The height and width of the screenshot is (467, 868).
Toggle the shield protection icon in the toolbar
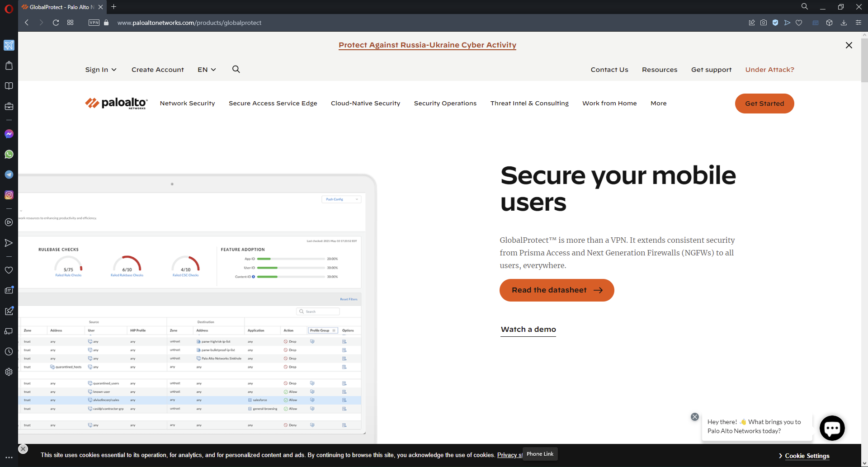tap(776, 23)
